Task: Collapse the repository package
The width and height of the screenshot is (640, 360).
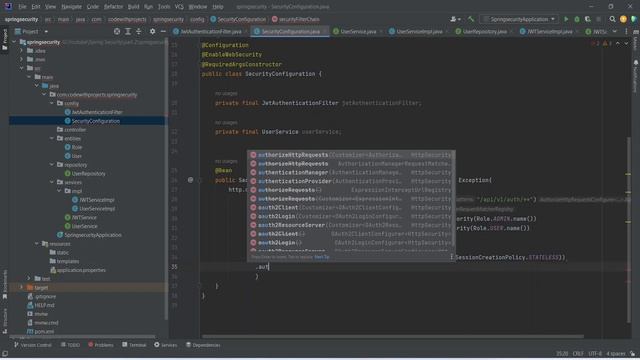Action: (x=52, y=165)
